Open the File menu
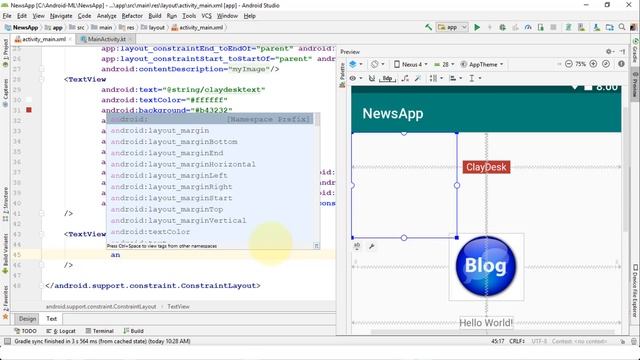Image resolution: width=640 pixels, height=360 pixels. (x=7, y=16)
